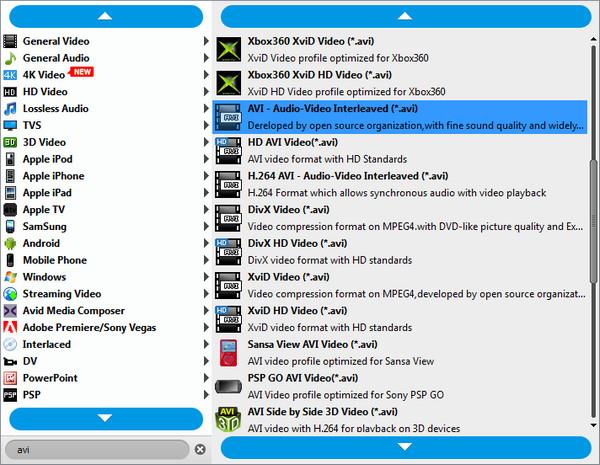Expand the PowerPoint submenu arrow

pyautogui.click(x=206, y=378)
